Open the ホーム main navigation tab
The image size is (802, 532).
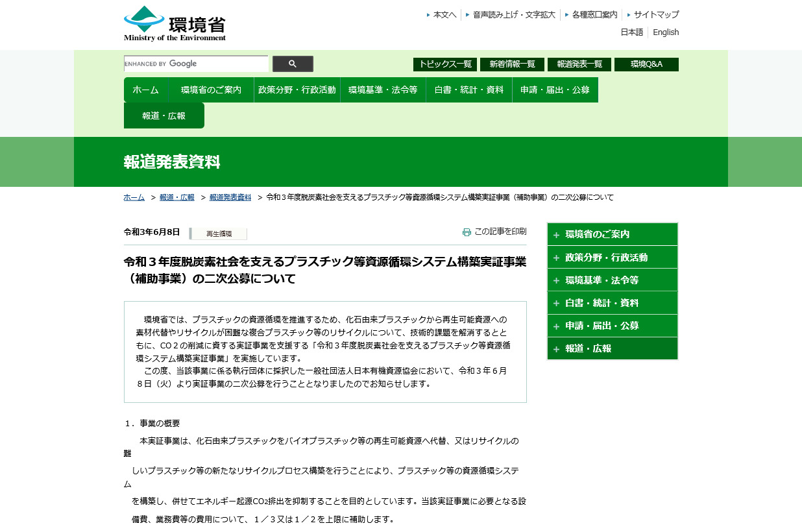point(145,90)
